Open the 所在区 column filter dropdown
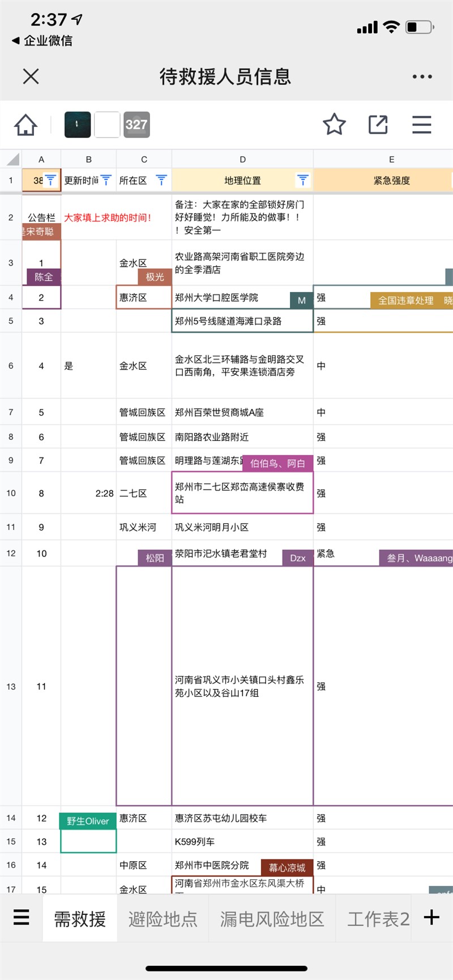 tap(161, 181)
